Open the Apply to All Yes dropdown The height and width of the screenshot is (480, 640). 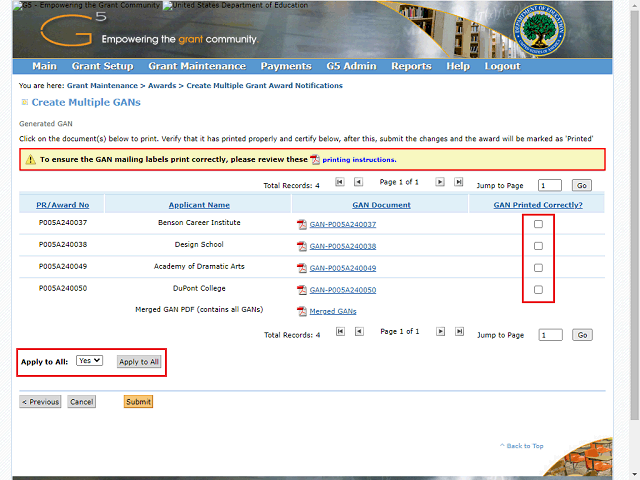tap(89, 360)
